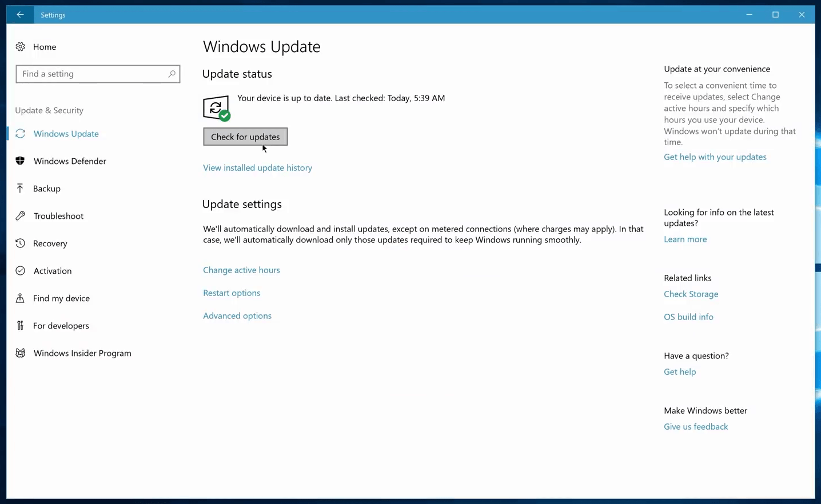The image size is (821, 504).
Task: Click the Troubleshoot wrench icon
Action: tap(21, 216)
